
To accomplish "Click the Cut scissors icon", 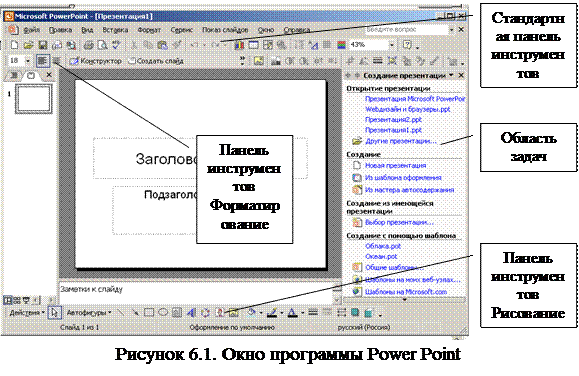I will [134, 45].
